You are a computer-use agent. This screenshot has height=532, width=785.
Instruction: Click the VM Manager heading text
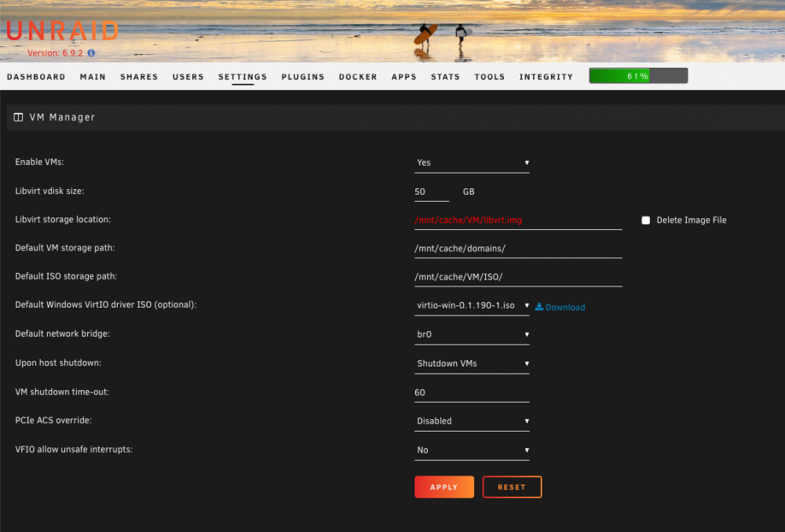[62, 117]
